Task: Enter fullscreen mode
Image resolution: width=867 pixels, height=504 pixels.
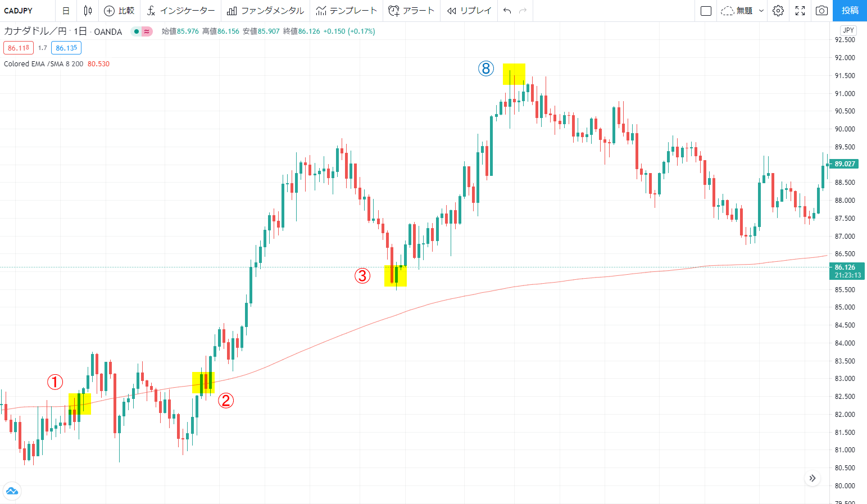Action: point(800,11)
